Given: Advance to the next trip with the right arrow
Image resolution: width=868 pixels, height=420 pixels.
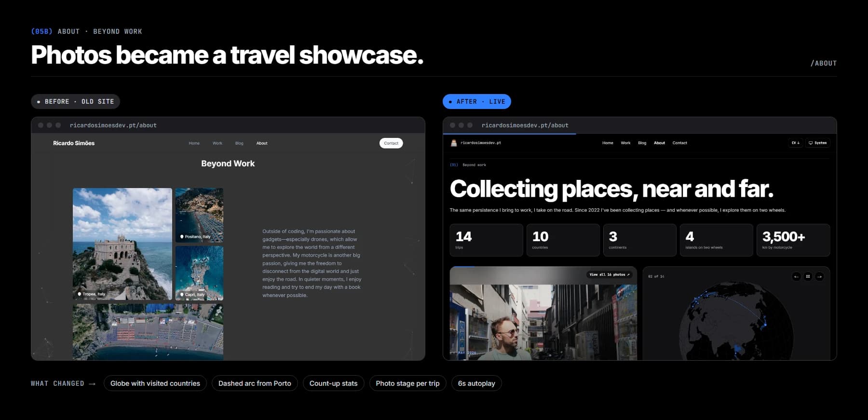Looking at the screenshot, I should 819,276.
